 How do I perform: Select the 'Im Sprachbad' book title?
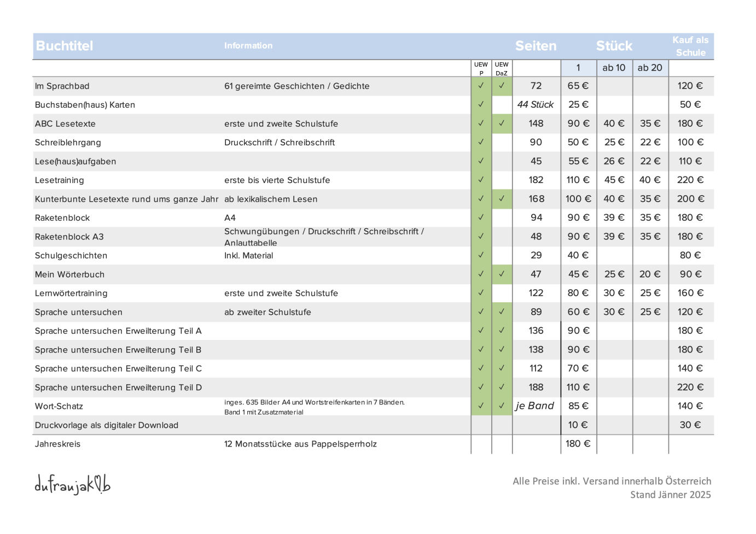62,86
